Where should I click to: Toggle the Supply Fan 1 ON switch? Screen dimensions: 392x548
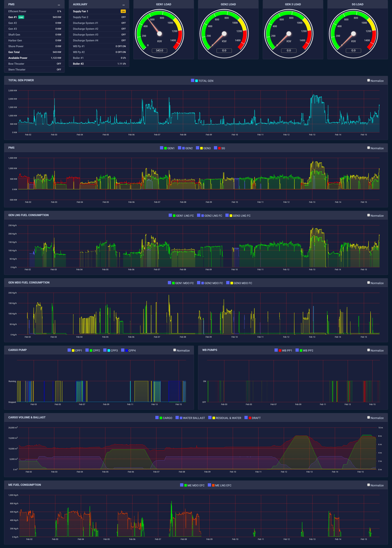coord(123,11)
